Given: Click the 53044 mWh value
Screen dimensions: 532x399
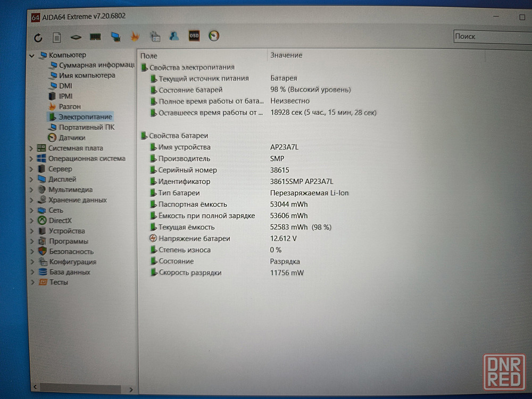Looking at the screenshot, I should [289, 204].
